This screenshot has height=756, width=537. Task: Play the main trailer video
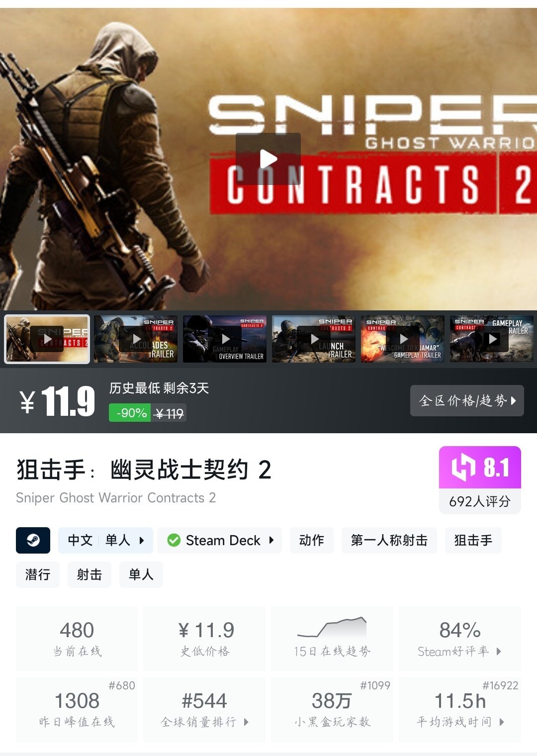[268, 159]
